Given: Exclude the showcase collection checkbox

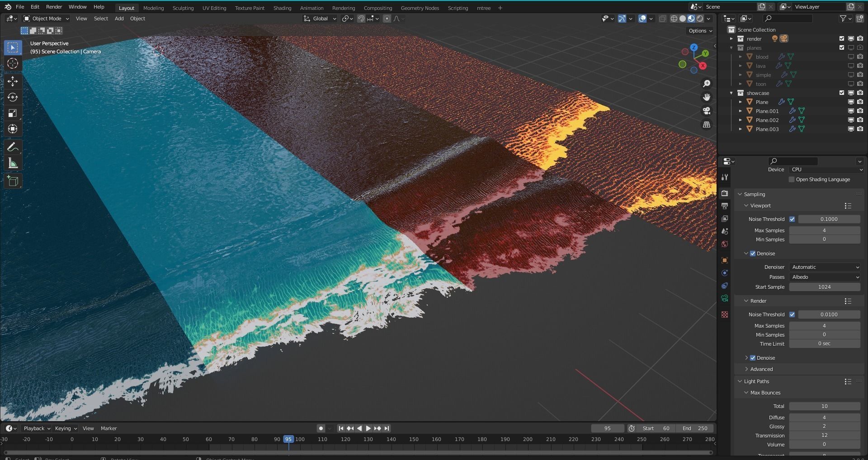Looking at the screenshot, I should click(x=842, y=93).
